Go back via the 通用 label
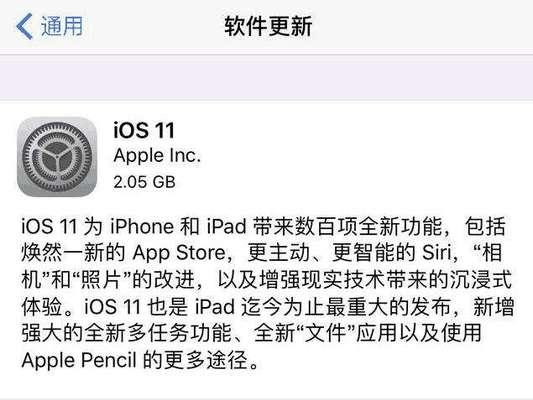The height and width of the screenshot is (400, 533). [x=62, y=26]
